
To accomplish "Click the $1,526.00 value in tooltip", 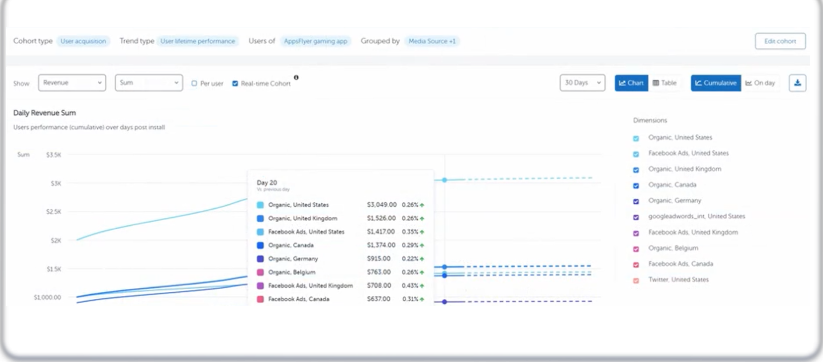I will click(x=382, y=218).
